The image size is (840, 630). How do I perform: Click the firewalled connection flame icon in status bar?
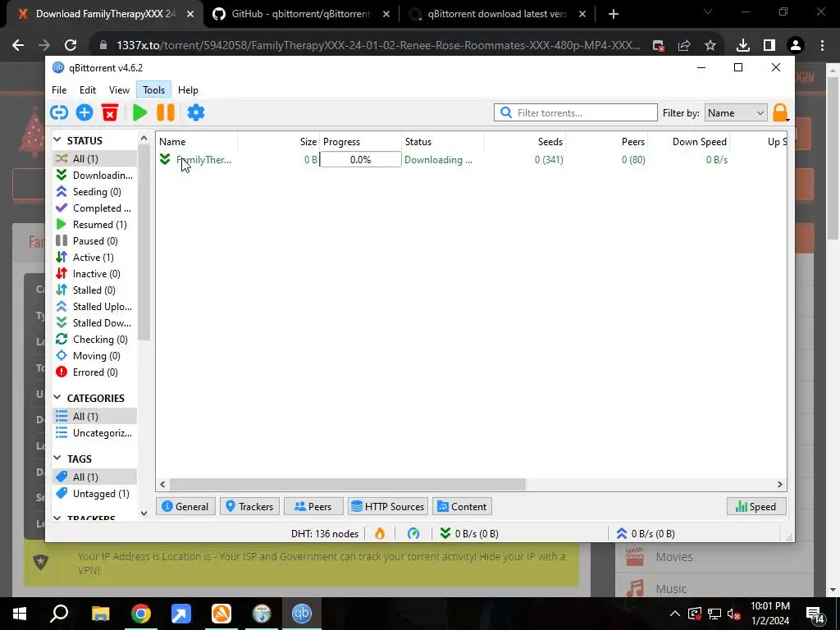[380, 533]
